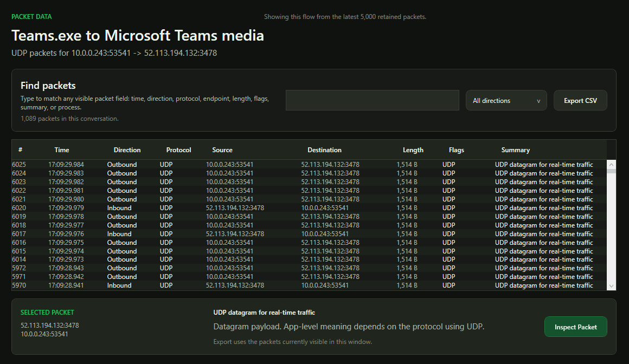Click Inbound direction in row 17:09:29.976

click(119, 233)
